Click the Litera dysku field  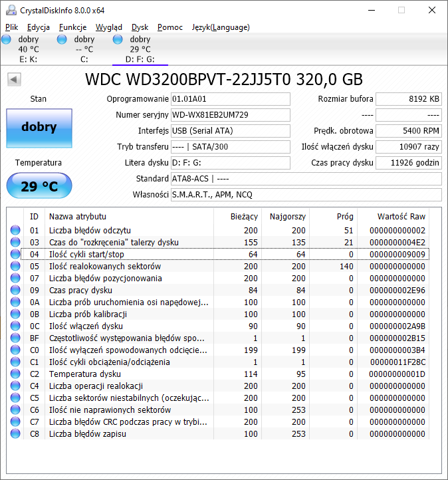(x=231, y=163)
